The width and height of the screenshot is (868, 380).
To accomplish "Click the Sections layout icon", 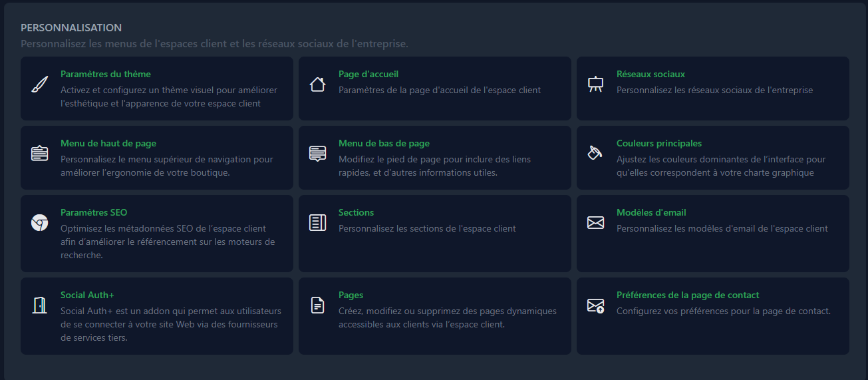I will click(x=318, y=223).
